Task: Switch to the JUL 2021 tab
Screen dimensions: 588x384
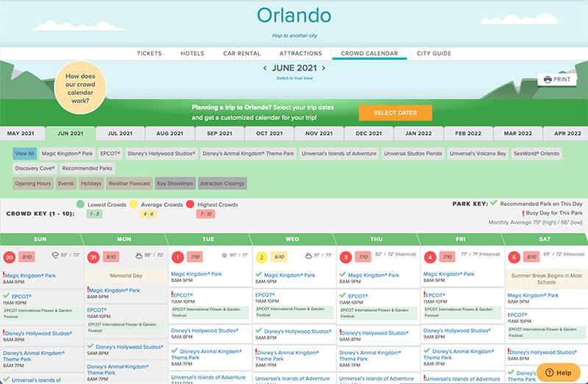Action: (120, 134)
